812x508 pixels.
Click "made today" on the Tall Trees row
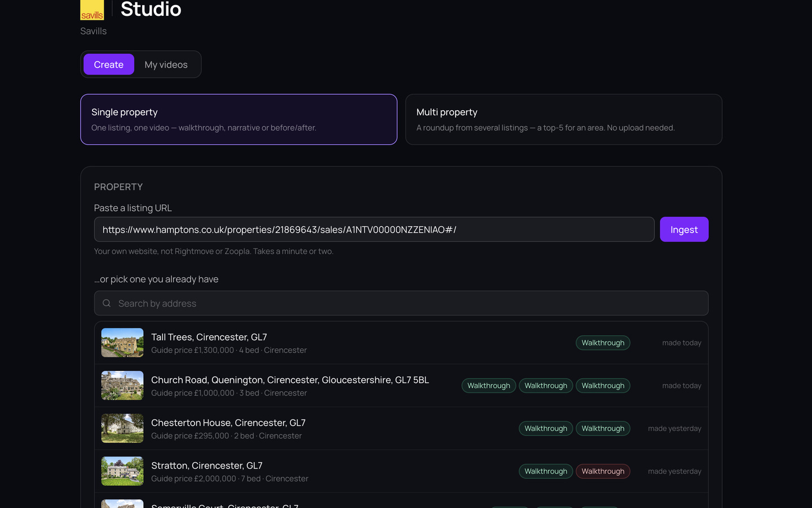pyautogui.click(x=682, y=343)
